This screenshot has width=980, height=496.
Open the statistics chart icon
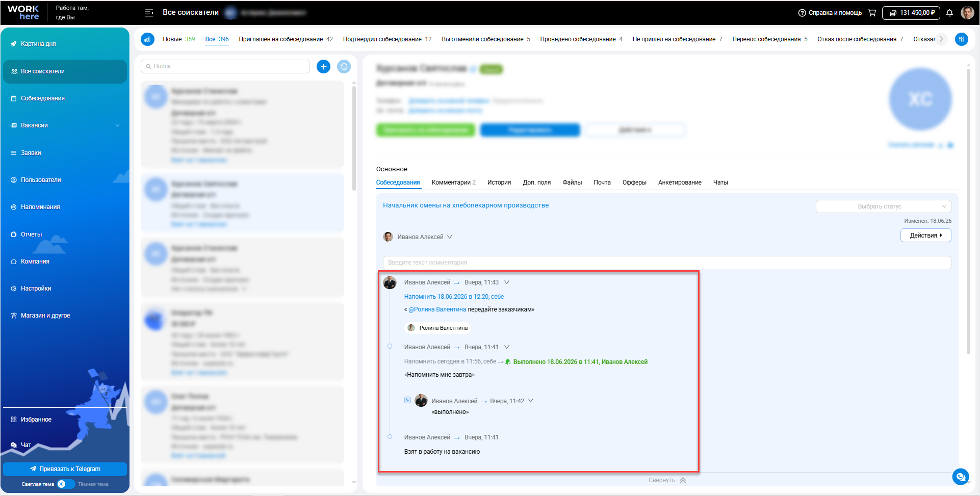(x=147, y=39)
